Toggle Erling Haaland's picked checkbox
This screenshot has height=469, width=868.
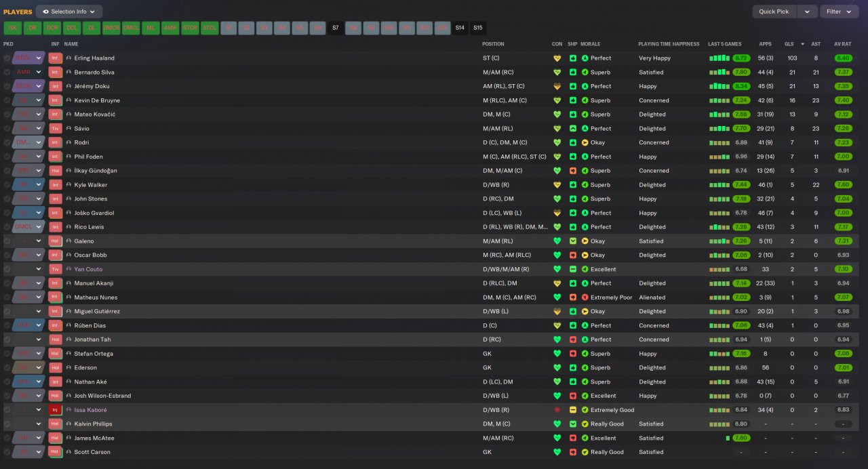tap(7, 58)
